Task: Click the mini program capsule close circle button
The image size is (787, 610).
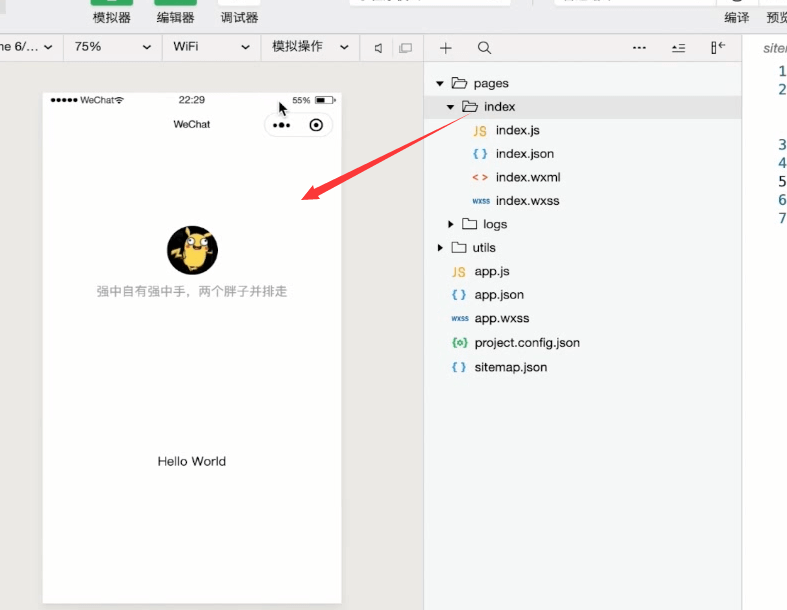Action: click(316, 125)
